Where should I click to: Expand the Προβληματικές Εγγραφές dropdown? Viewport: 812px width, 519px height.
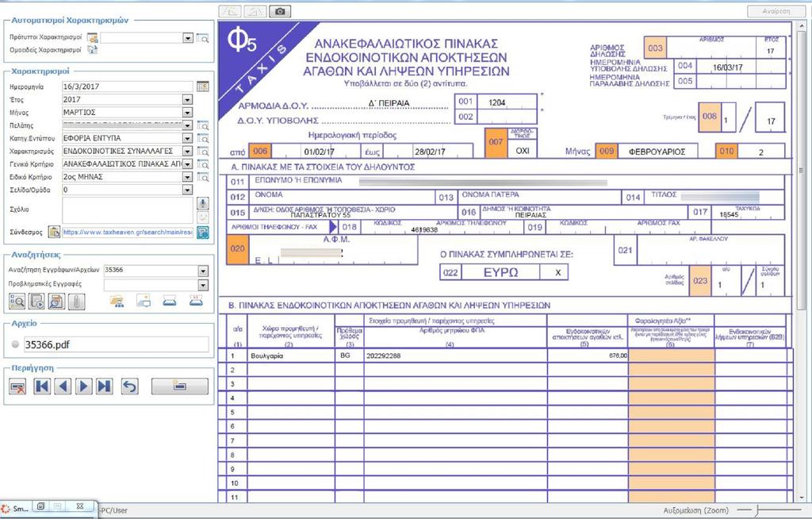click(203, 285)
